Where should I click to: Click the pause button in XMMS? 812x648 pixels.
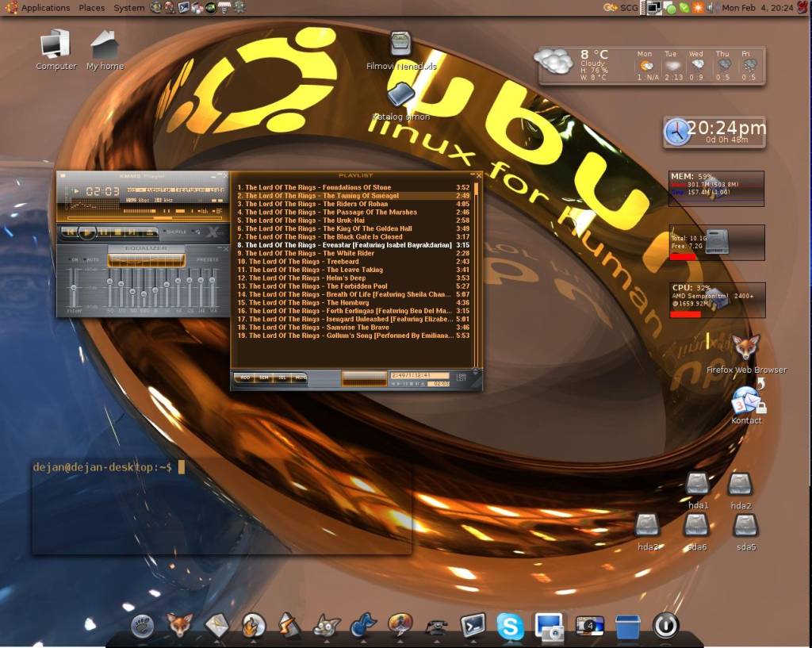tap(104, 232)
